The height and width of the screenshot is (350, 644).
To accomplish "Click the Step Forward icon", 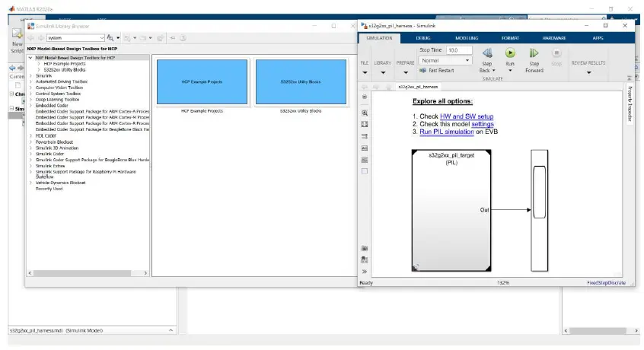I will (x=534, y=53).
